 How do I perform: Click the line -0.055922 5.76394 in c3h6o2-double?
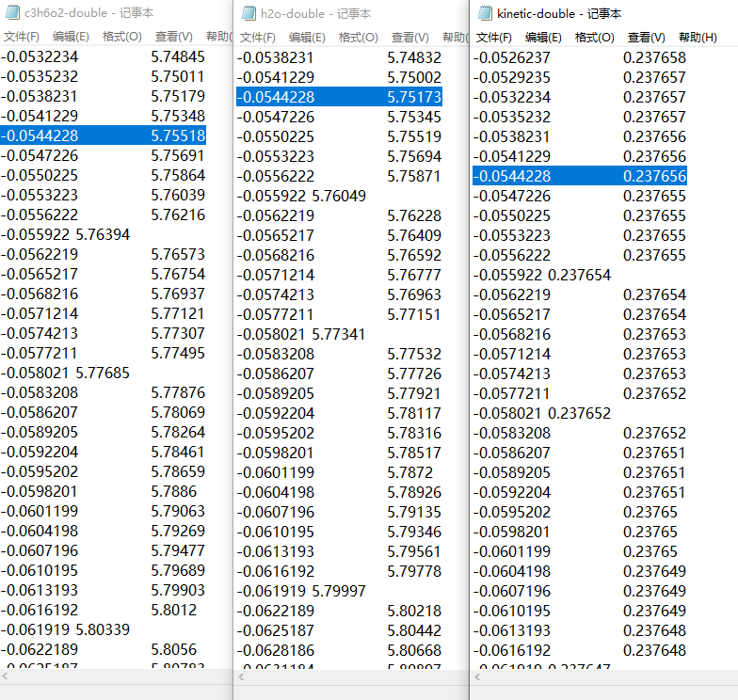[66, 234]
